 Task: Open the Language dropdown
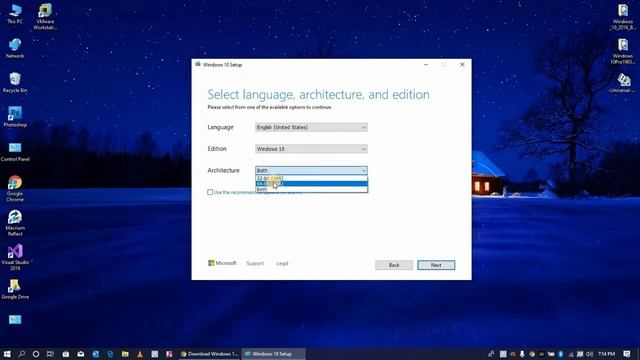pos(311,127)
